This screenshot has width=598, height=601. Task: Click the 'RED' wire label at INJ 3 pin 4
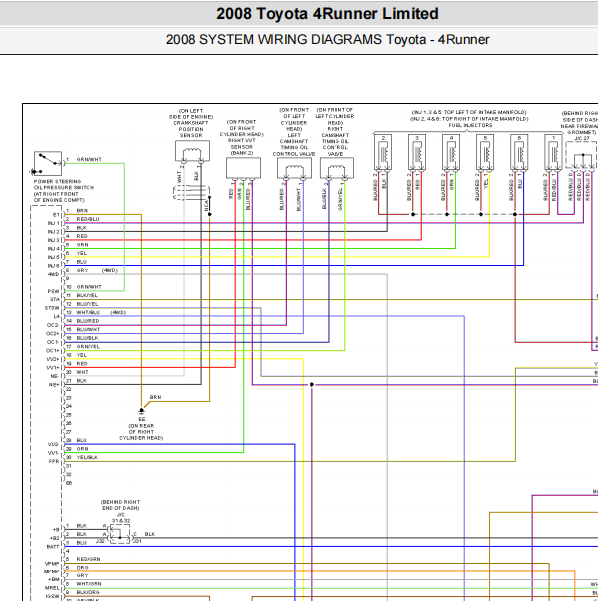coord(82,236)
